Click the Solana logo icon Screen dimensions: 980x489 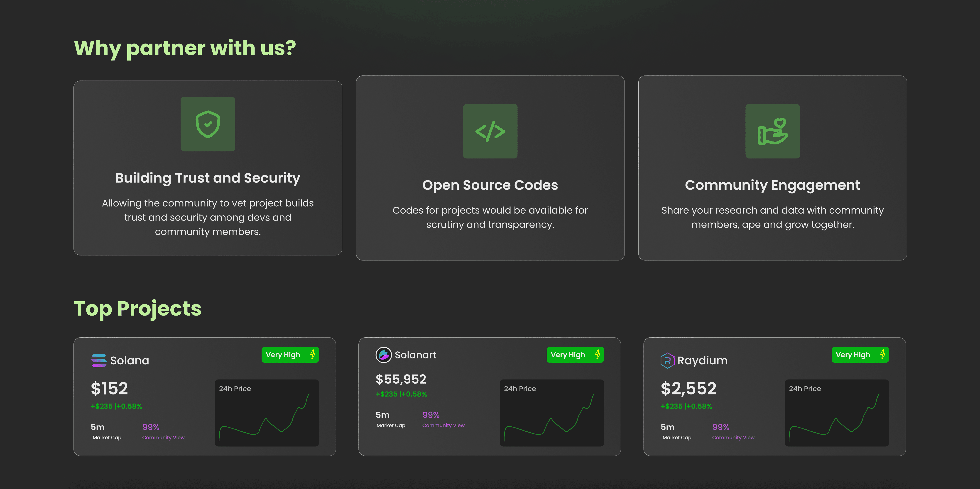click(99, 360)
